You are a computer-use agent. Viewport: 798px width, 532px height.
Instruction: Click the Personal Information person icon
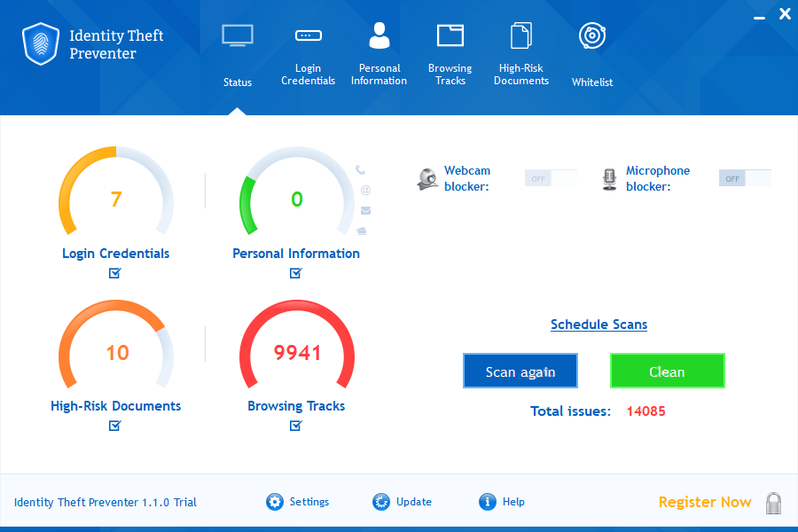[379, 35]
